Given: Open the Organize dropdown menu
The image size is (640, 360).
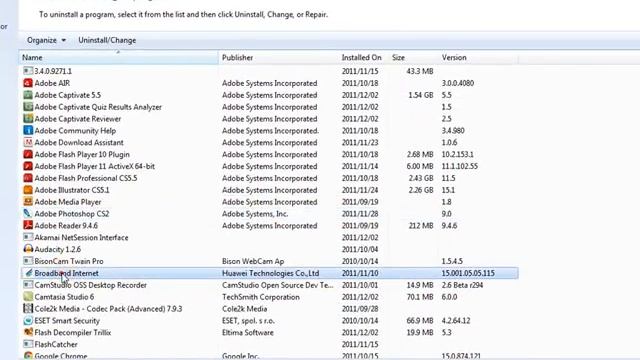Looking at the screenshot, I should pyautogui.click(x=46, y=40).
